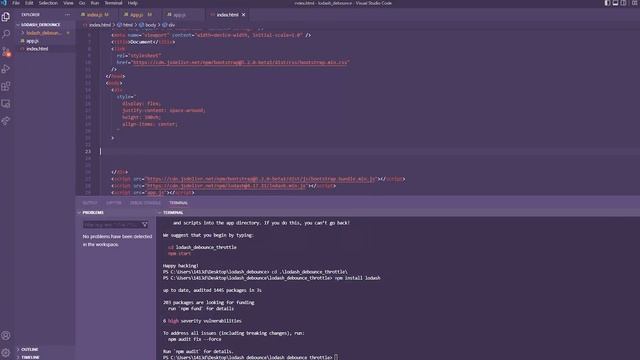Open the Search view in the activity bar
Image resolution: width=640 pixels, height=360 pixels.
click(6, 34)
